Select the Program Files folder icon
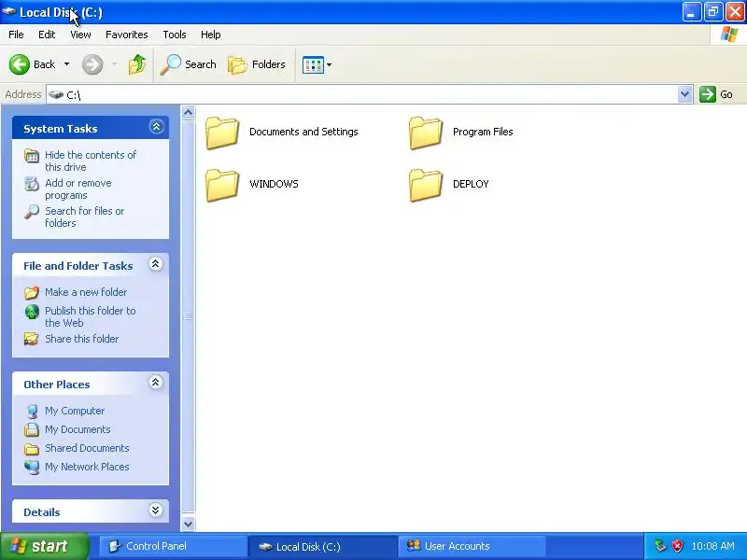 pyautogui.click(x=426, y=133)
